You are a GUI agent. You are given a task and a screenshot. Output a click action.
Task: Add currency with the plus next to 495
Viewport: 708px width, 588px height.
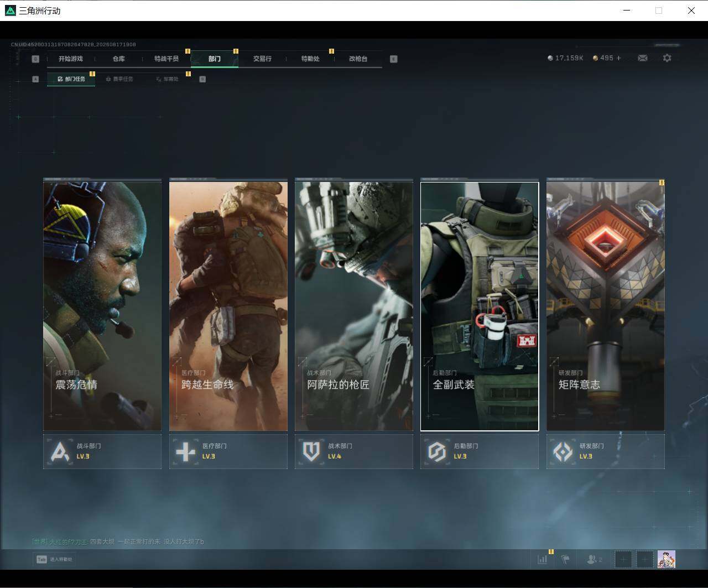pyautogui.click(x=618, y=58)
